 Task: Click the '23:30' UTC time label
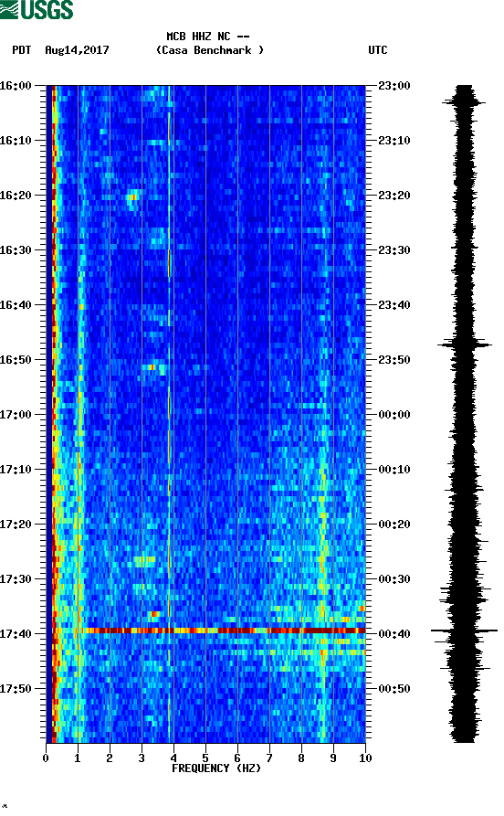[394, 249]
